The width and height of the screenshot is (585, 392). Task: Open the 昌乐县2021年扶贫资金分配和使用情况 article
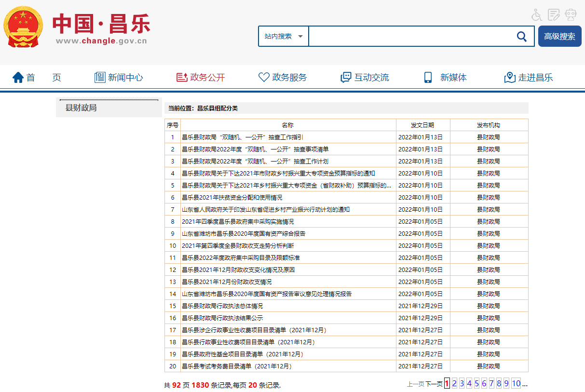click(232, 198)
